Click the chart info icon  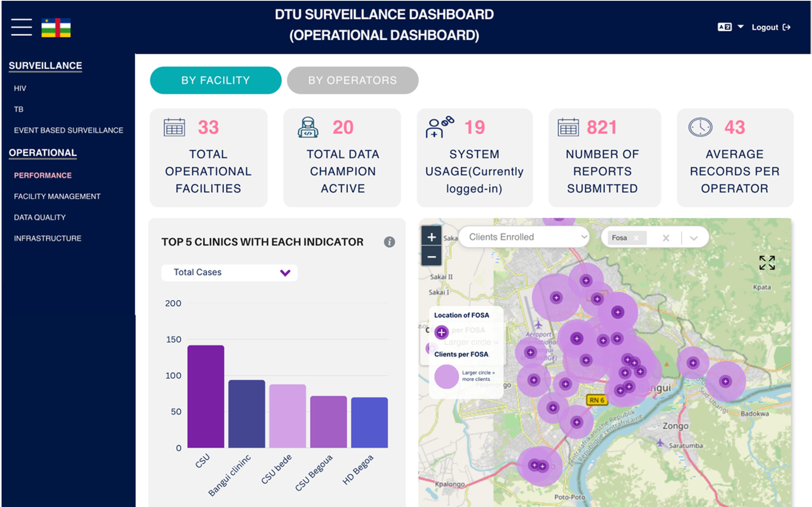[x=389, y=242]
